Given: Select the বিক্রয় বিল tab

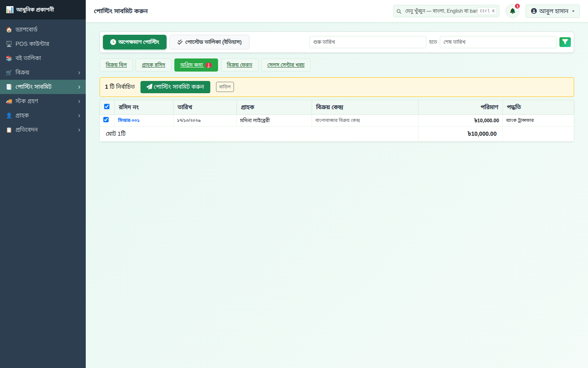Looking at the screenshot, I should point(116,65).
